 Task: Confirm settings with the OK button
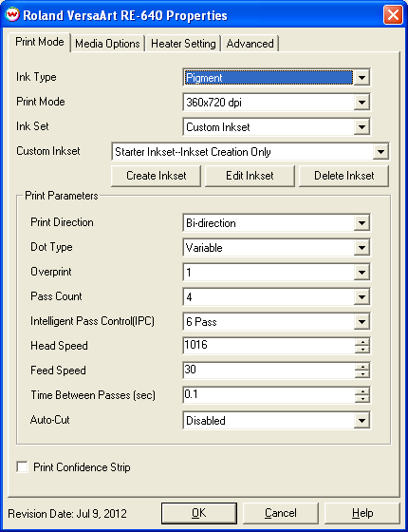[199, 514]
